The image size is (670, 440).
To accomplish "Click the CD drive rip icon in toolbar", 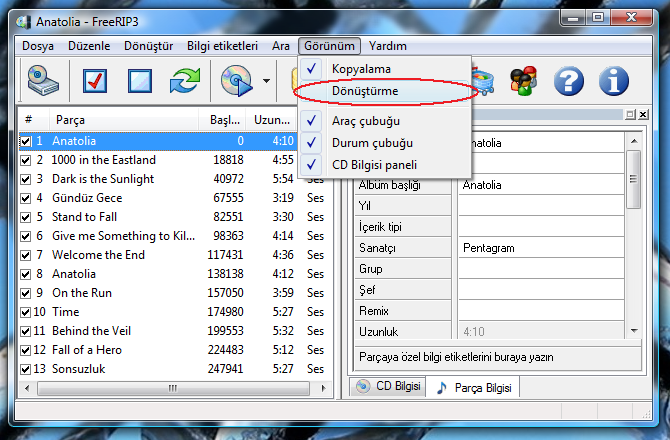I will coord(43,80).
